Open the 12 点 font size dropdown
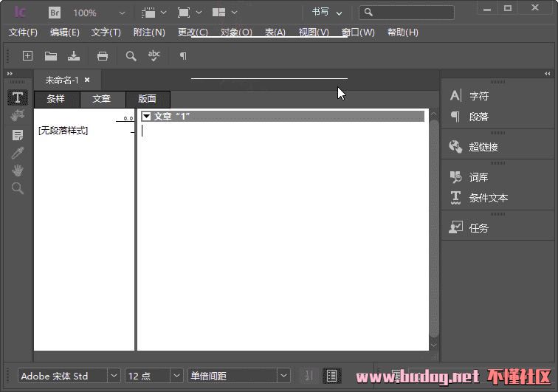The width and height of the screenshot is (558, 392). tap(176, 376)
